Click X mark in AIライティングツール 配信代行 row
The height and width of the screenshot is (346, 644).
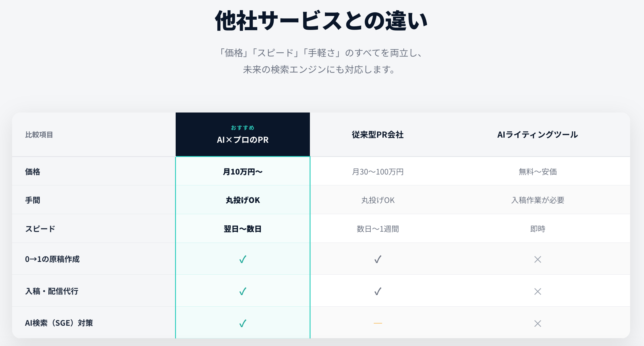(x=538, y=291)
